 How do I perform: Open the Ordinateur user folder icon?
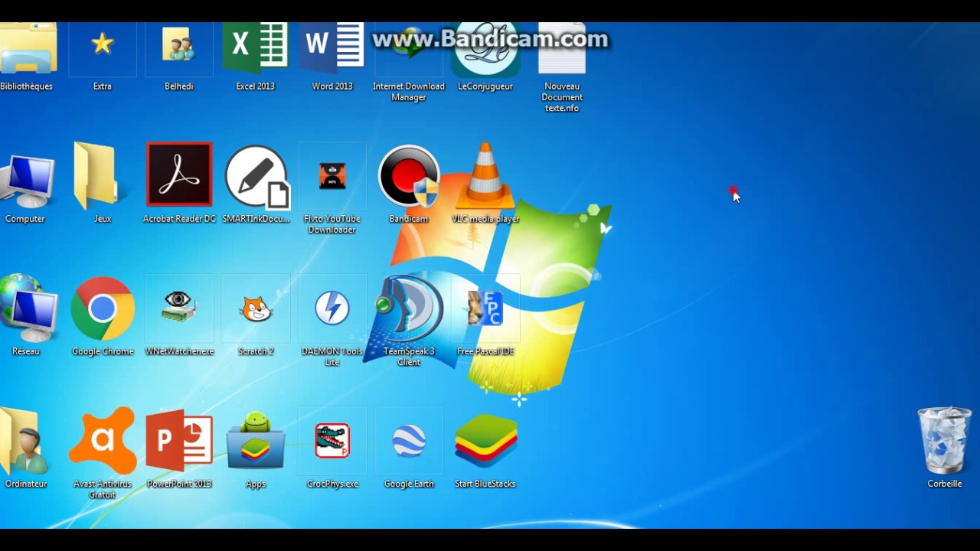23,442
